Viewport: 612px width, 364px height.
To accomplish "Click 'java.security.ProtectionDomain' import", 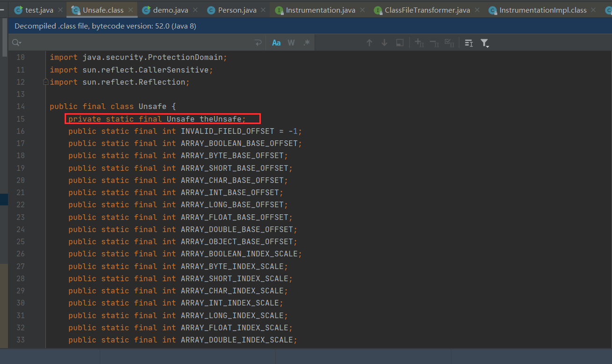I will 153,57.
